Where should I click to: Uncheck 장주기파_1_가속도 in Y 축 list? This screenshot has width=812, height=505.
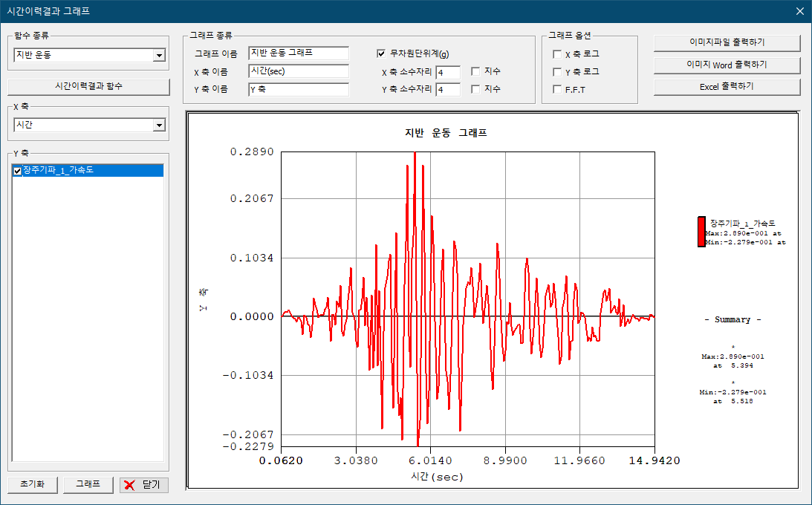coord(18,171)
